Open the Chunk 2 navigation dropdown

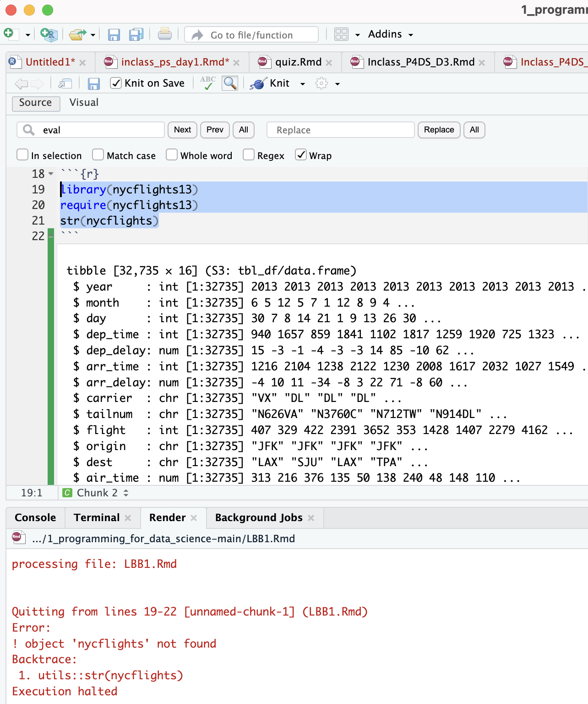pos(96,493)
